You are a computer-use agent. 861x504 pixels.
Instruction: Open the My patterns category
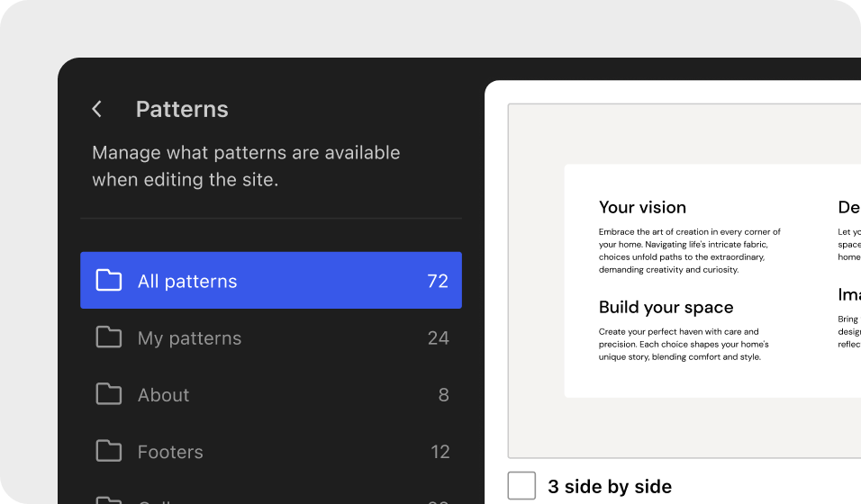click(x=189, y=338)
